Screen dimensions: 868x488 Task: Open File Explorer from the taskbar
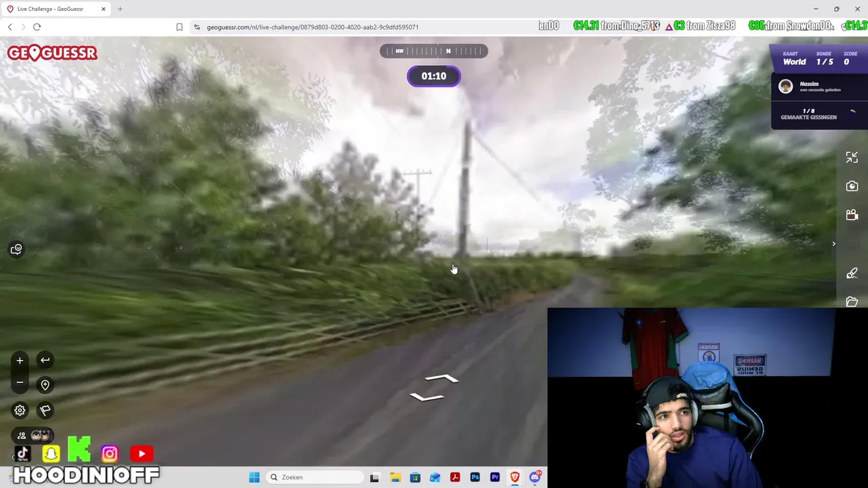pos(395,477)
